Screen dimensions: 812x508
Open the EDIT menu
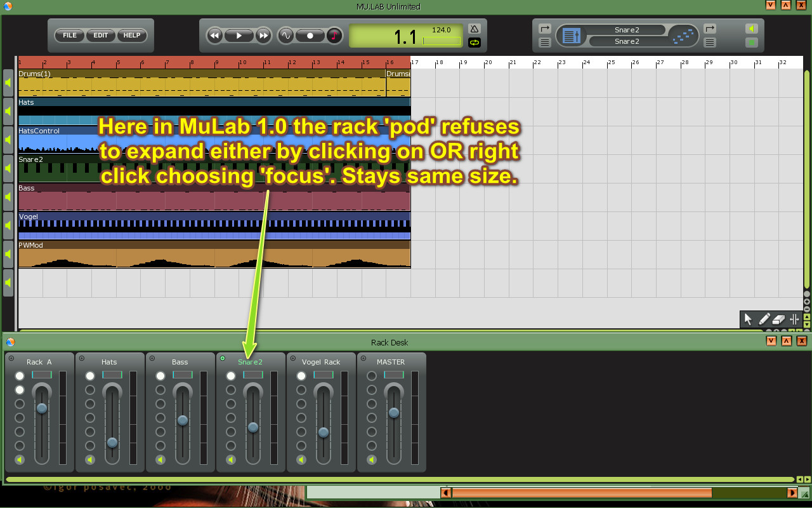coord(101,36)
